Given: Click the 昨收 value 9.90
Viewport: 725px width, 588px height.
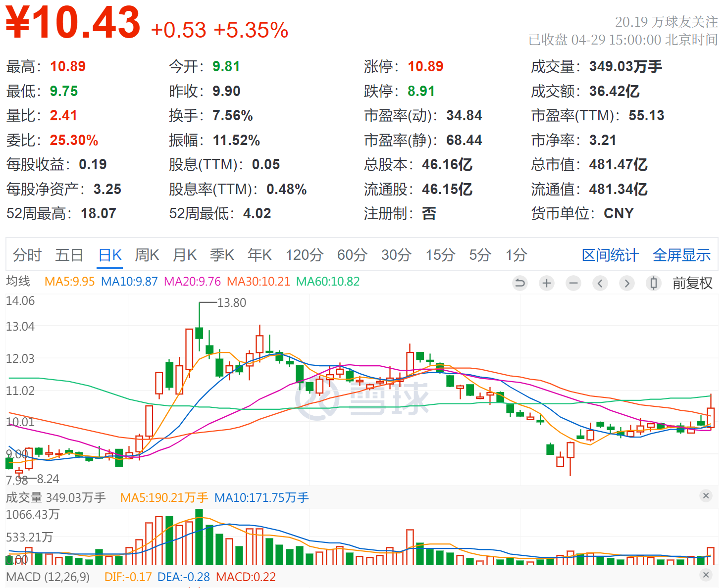Looking at the screenshot, I should click(226, 91).
